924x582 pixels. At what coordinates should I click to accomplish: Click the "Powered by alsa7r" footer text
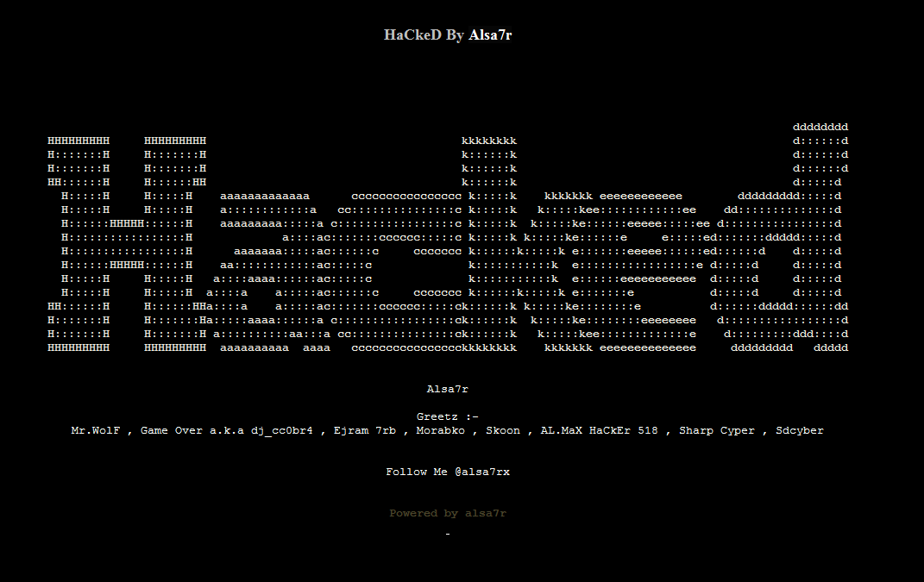[x=447, y=512]
